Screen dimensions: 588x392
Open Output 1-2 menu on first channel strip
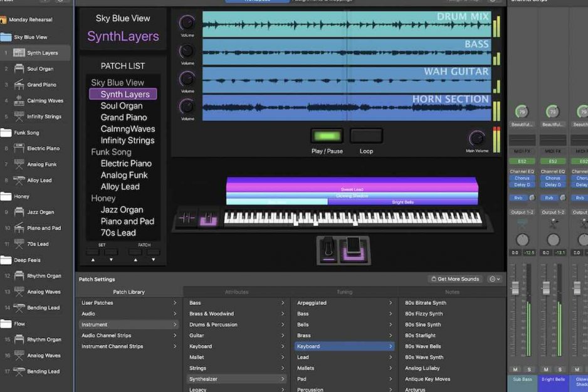(522, 213)
